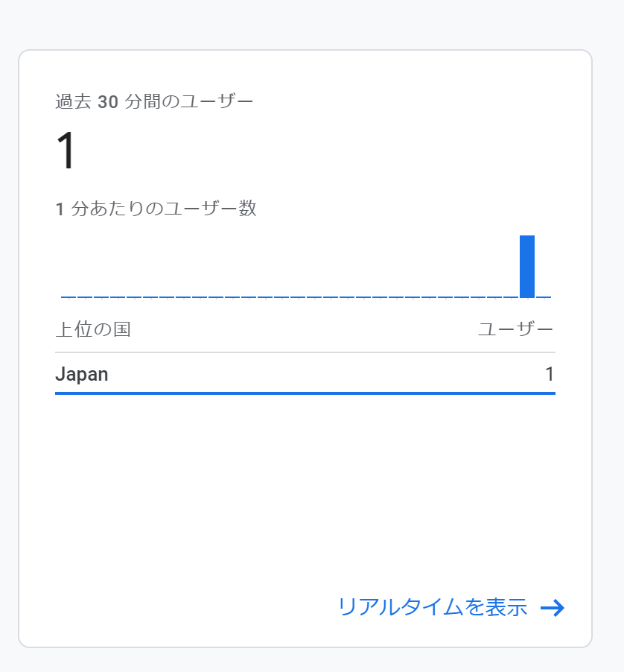Select the Japan entry in the country table

(80, 375)
